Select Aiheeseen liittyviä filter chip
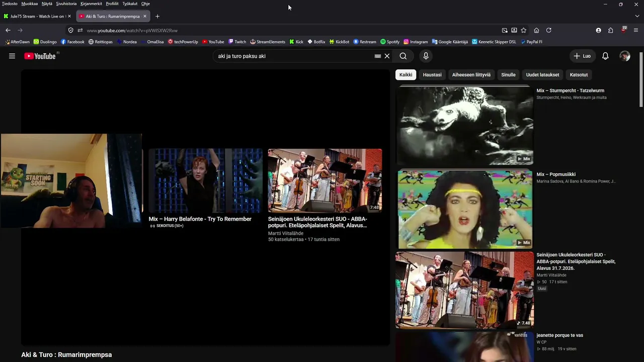The image size is (644, 362). 471,75
